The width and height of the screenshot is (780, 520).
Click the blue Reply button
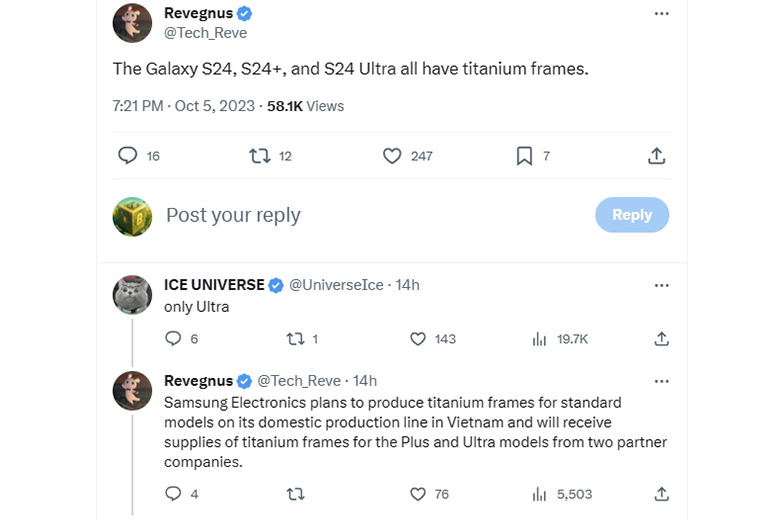click(x=632, y=215)
